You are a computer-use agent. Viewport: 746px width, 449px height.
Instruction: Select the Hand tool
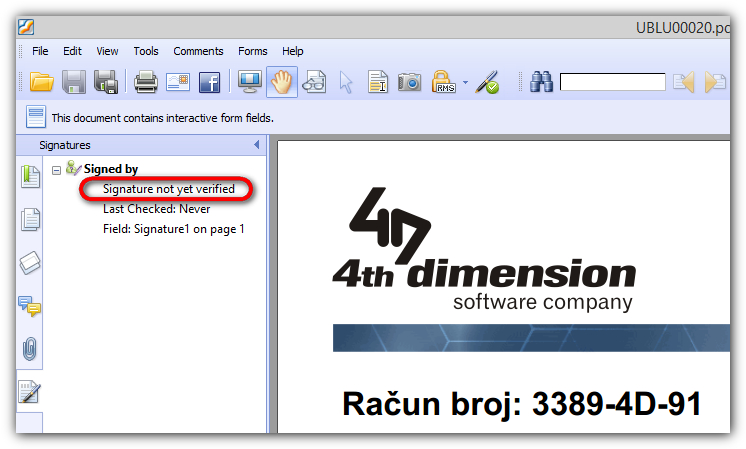282,82
